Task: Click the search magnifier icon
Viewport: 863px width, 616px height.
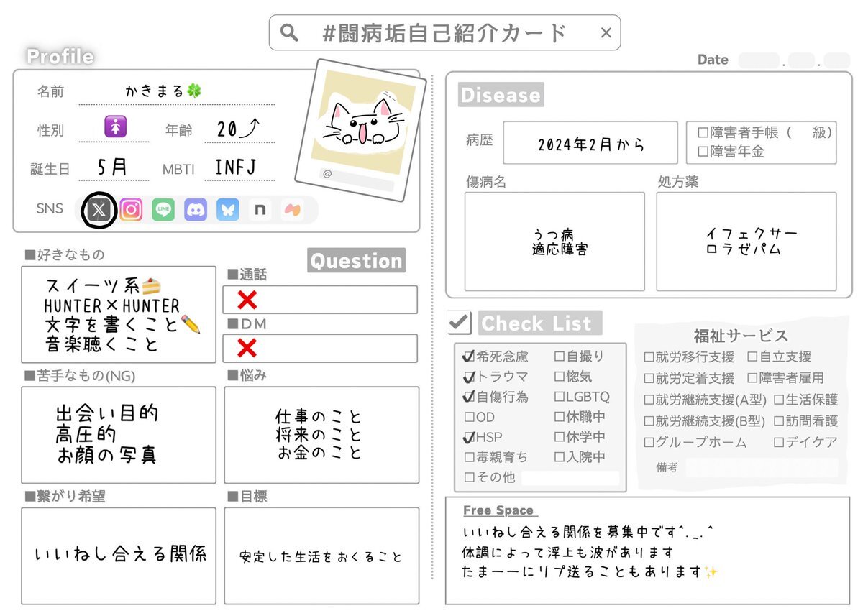Action: (x=289, y=32)
